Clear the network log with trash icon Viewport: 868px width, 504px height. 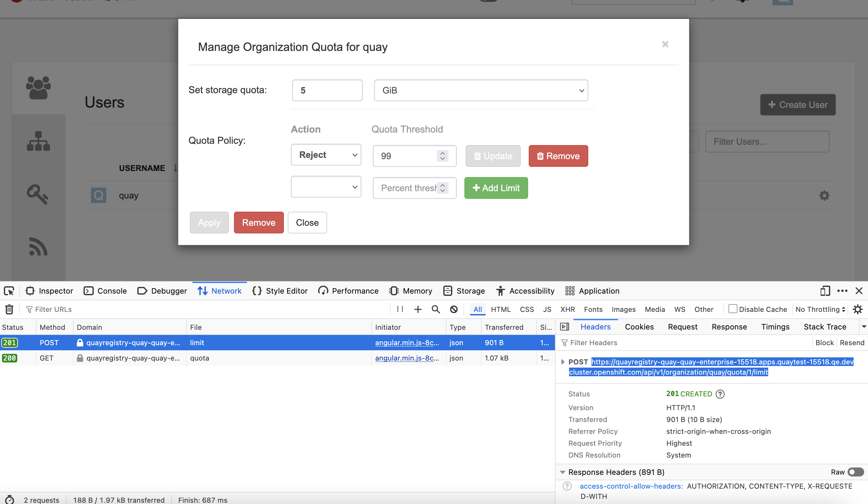tap(9, 309)
